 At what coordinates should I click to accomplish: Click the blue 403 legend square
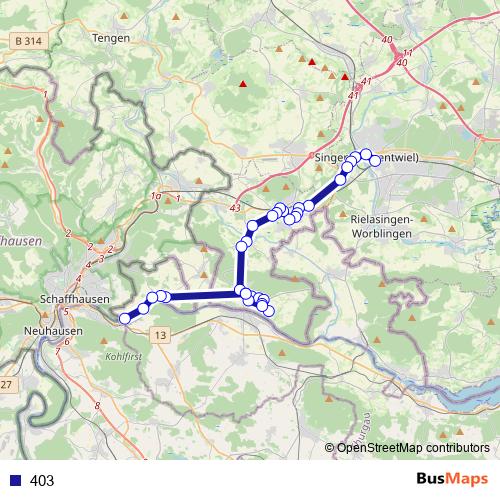[x=15, y=480]
